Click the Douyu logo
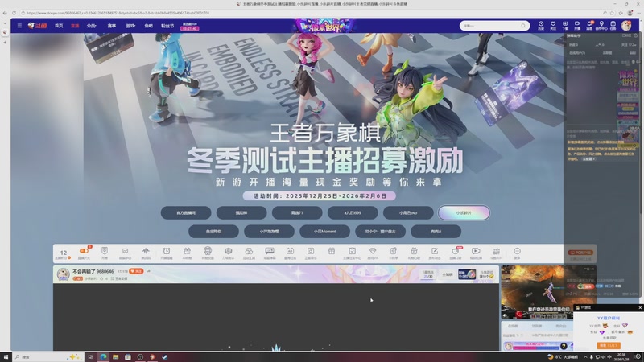The width and height of the screenshot is (644, 362). pos(37,26)
